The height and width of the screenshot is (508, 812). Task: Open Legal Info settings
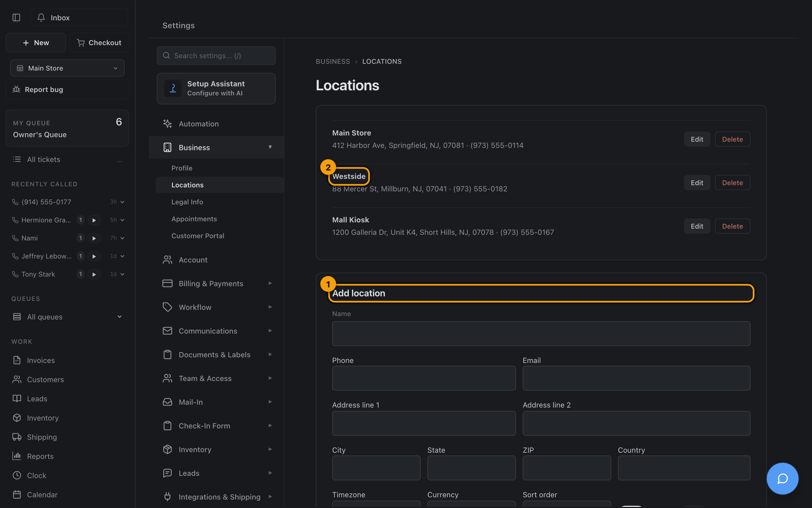pos(187,202)
